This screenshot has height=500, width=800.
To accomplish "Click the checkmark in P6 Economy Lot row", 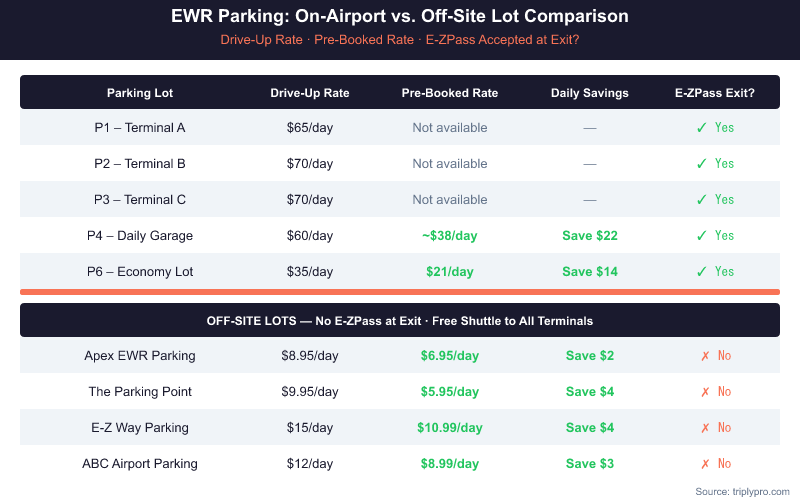I will tap(702, 271).
